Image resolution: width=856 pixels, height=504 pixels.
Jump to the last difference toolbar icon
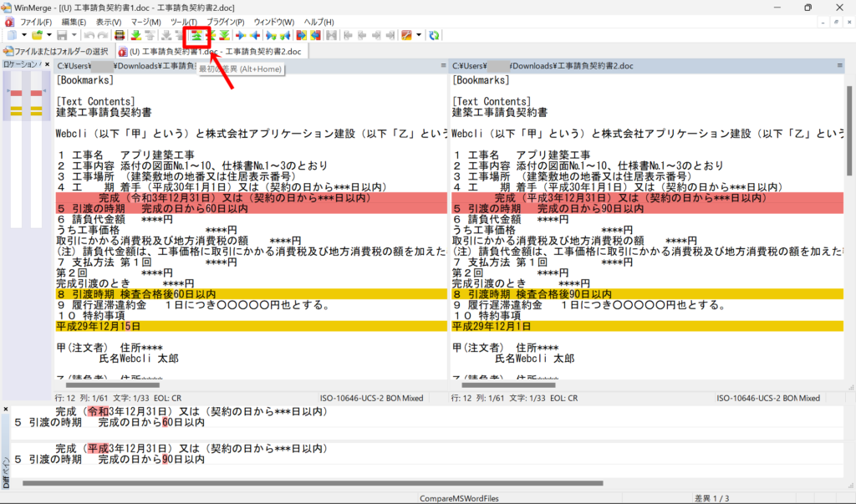pos(223,35)
